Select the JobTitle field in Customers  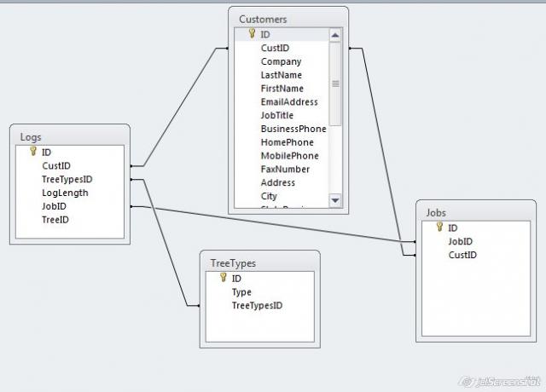tap(282, 116)
